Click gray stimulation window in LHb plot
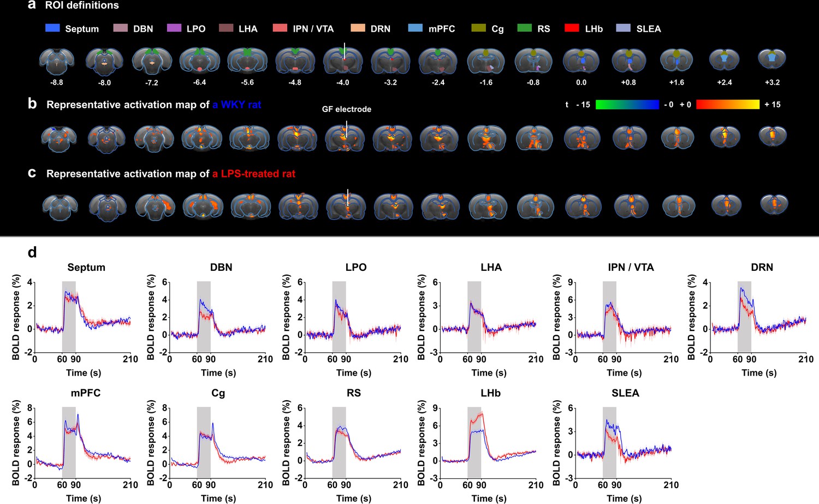This screenshot has height=504, width=819. tap(474, 442)
